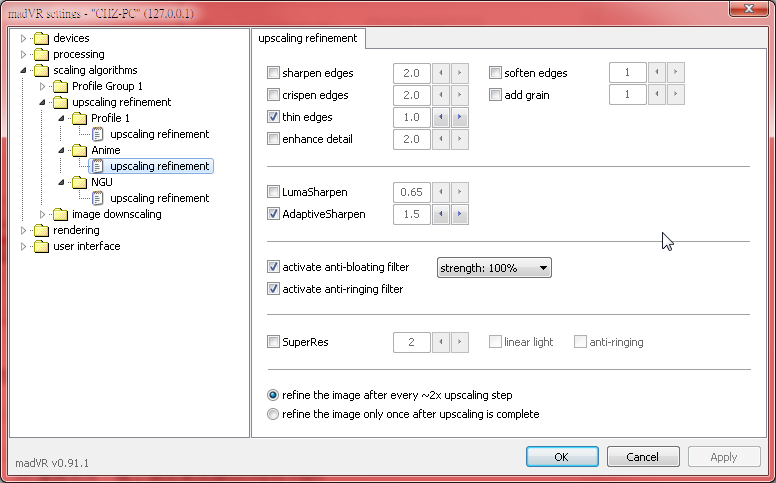The height and width of the screenshot is (483, 776).
Task: Click the Profile Group 1 folder icon
Action: 59,86
